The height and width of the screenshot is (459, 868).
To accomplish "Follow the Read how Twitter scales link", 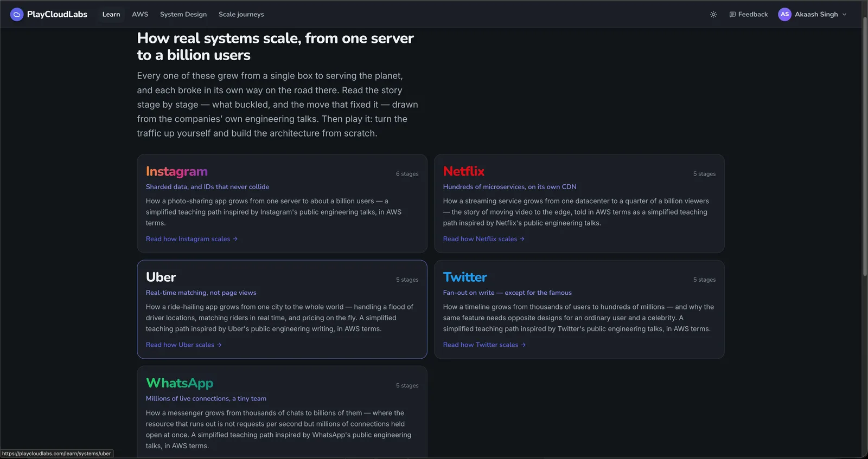I will pos(484,345).
